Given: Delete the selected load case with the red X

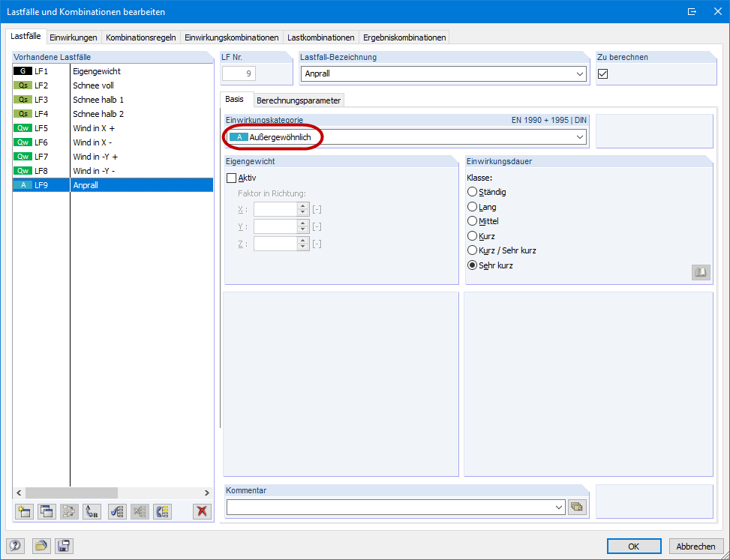Looking at the screenshot, I should [202, 511].
